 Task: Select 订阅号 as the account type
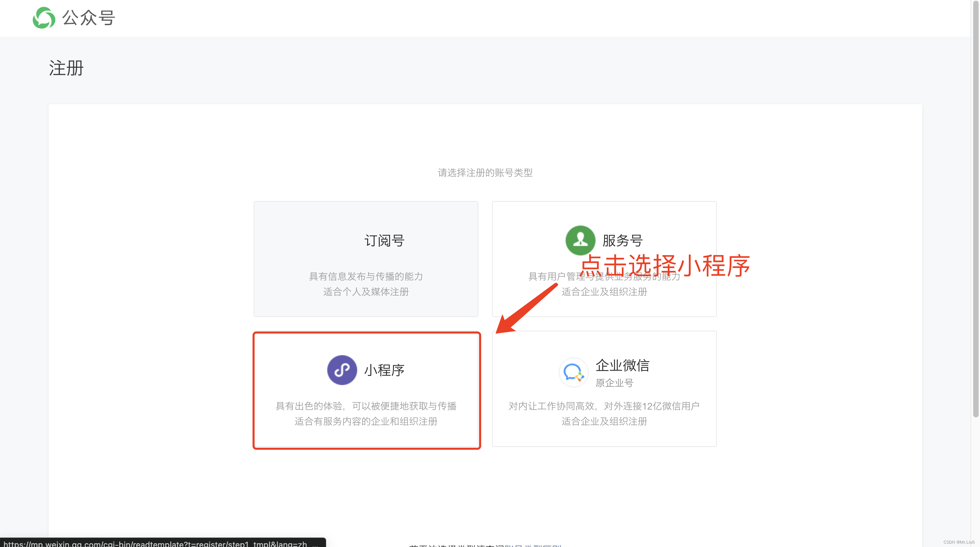366,259
